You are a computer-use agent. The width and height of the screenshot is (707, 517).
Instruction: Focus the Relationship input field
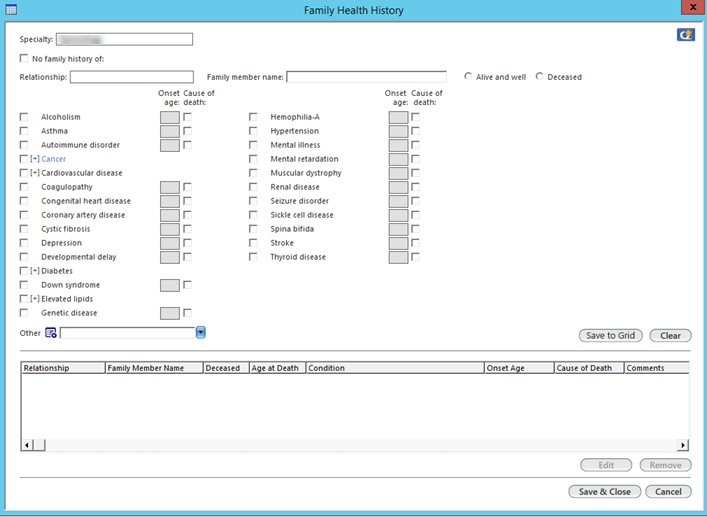click(132, 77)
